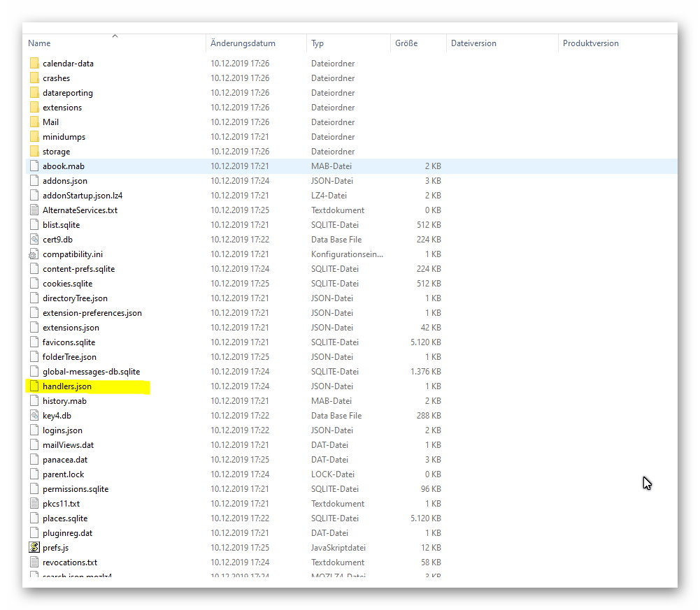Viewport: 700px width, 610px height.
Task: Sort list by Größe column
Action: pos(406,43)
